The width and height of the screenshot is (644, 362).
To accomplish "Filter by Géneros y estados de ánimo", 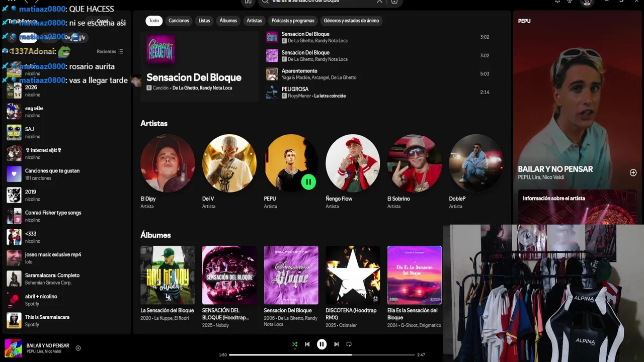I will pyautogui.click(x=351, y=21).
